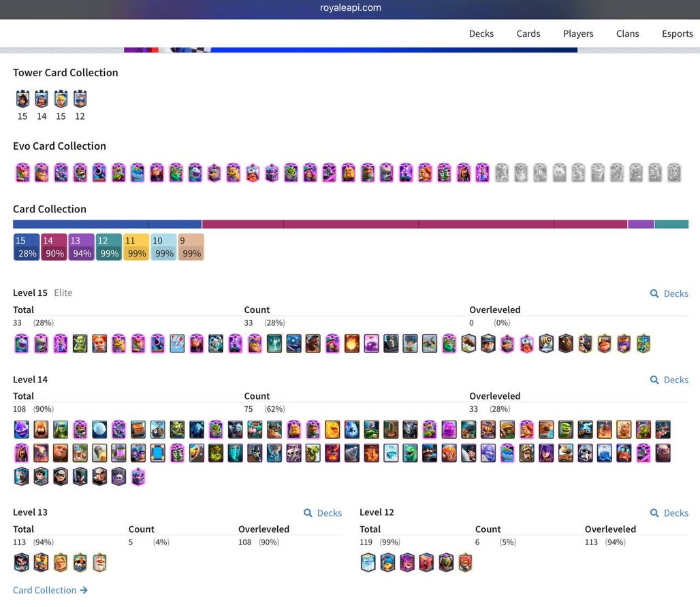This screenshot has height=607, width=700.
Task: Click the Elite label beside Level 15
Action: tap(63, 293)
